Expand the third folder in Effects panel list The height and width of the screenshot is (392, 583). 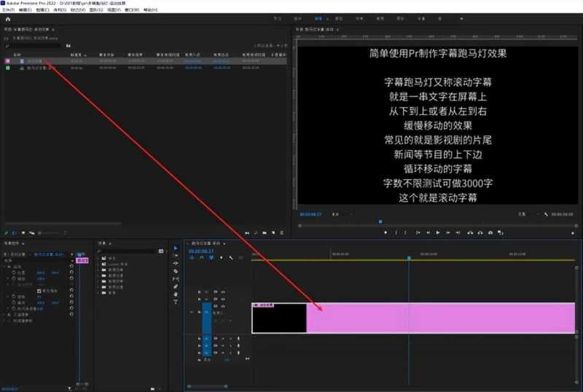pyautogui.click(x=99, y=270)
